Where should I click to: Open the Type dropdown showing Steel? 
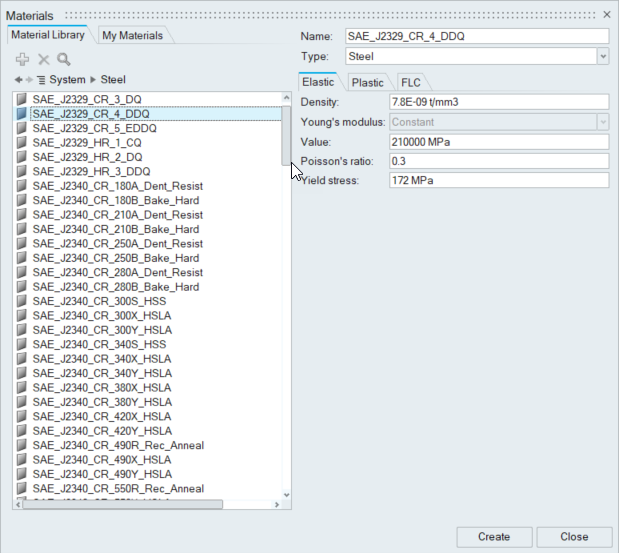click(602, 57)
